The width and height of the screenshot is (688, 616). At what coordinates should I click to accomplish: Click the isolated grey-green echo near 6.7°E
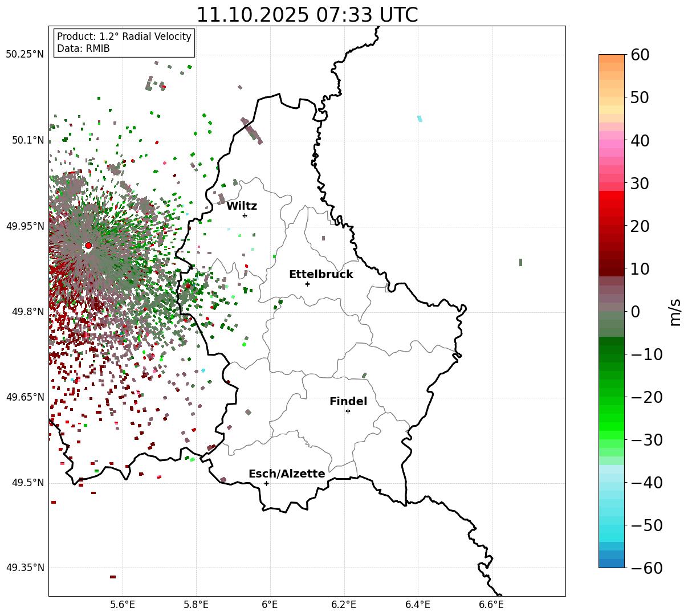point(520,262)
